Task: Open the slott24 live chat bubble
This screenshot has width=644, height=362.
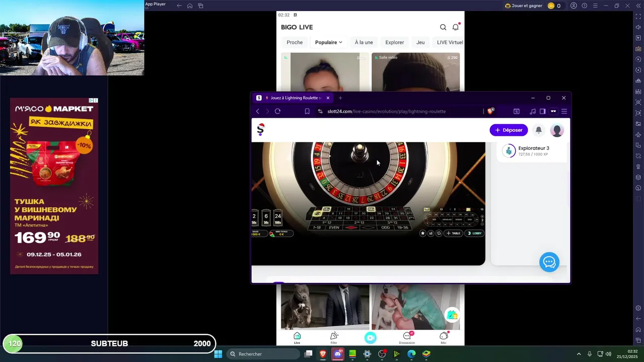Action: tap(549, 262)
